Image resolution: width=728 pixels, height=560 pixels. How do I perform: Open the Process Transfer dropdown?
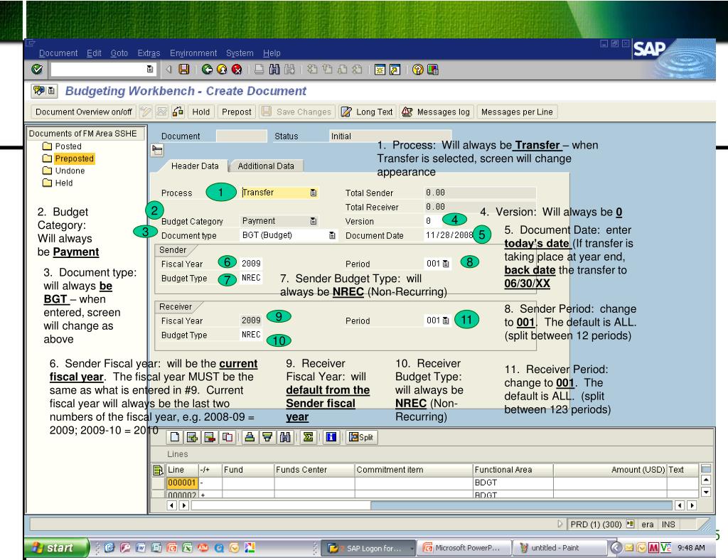pos(314,193)
